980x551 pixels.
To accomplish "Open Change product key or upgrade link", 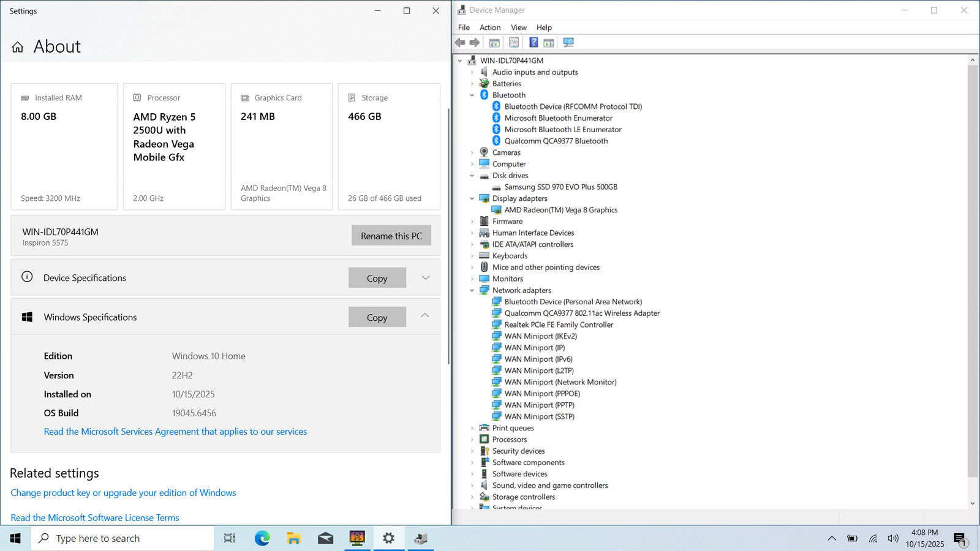I will (123, 493).
